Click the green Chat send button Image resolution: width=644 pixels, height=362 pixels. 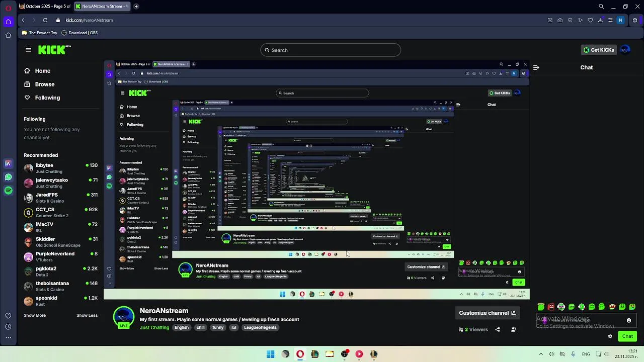point(627,336)
